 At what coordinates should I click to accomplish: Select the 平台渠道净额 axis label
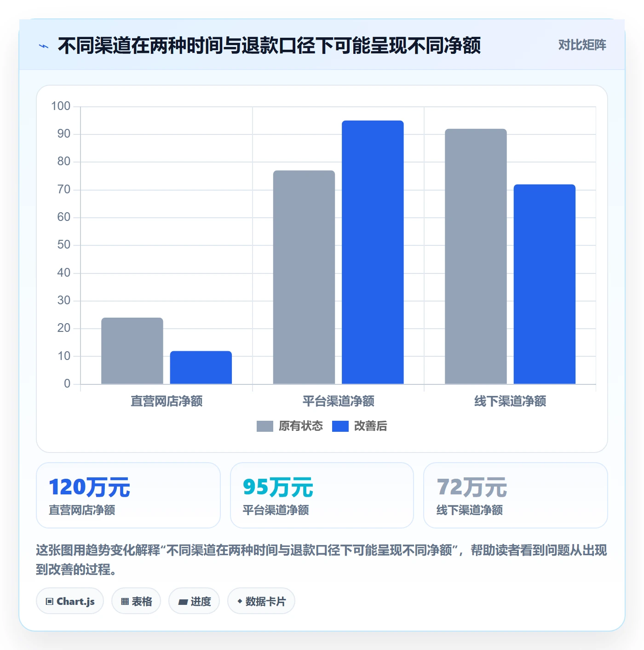click(339, 401)
